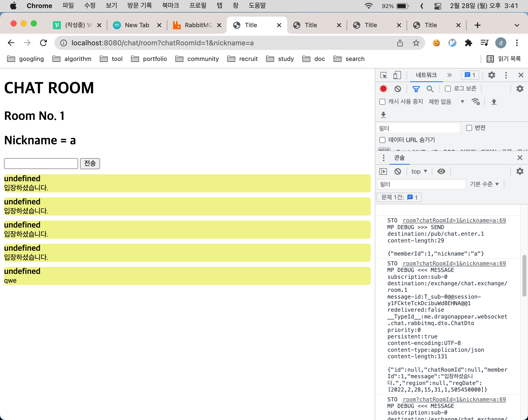
Task: Open the top context selector dropdown
Action: [419, 171]
